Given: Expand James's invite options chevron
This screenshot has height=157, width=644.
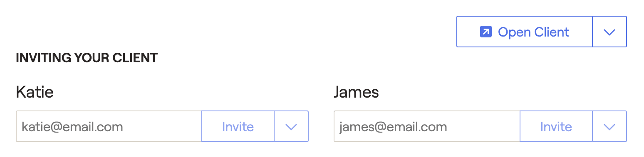Looking at the screenshot, I should pyautogui.click(x=609, y=126).
